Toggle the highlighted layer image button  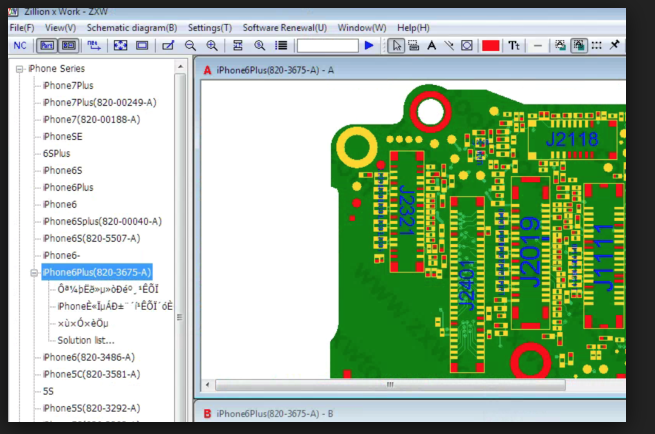(x=579, y=46)
